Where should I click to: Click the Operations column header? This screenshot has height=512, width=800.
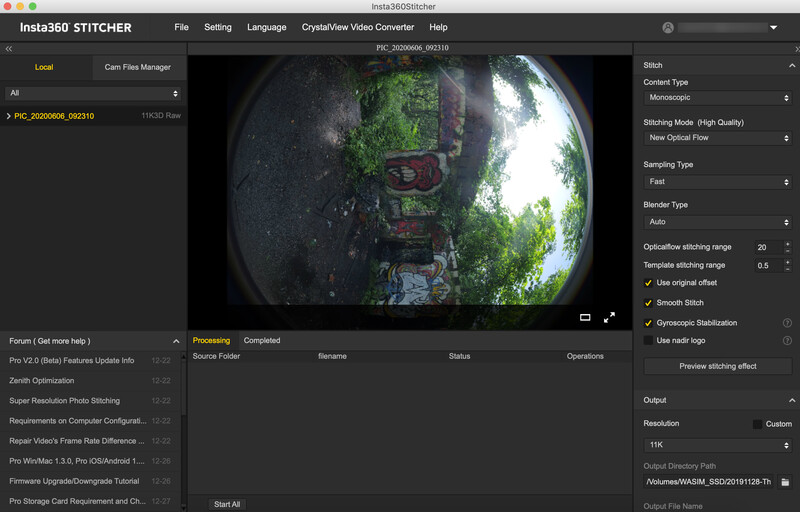click(x=585, y=356)
